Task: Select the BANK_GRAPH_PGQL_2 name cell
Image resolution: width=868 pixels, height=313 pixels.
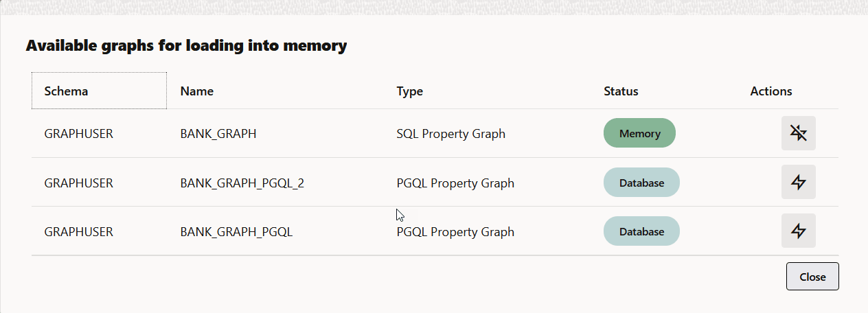Action: (x=242, y=183)
